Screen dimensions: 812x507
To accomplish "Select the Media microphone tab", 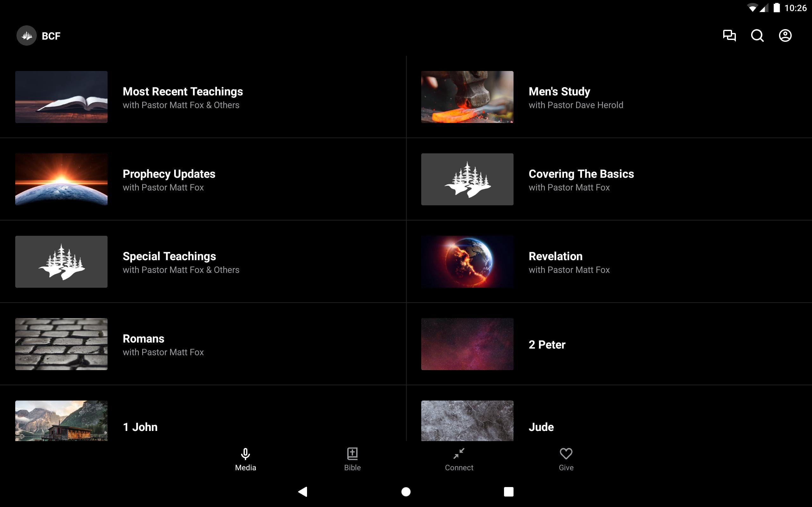I will click(x=245, y=459).
